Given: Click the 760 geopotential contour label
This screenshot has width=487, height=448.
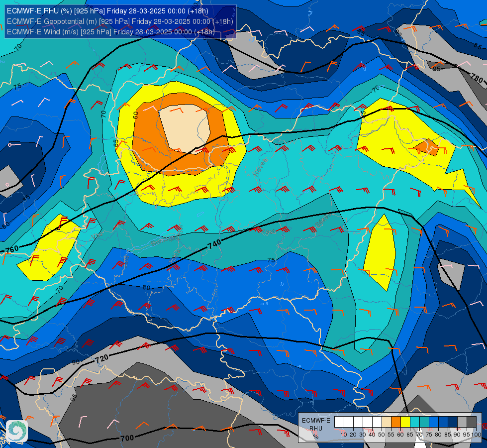Looking at the screenshot, I should pyautogui.click(x=12, y=249).
